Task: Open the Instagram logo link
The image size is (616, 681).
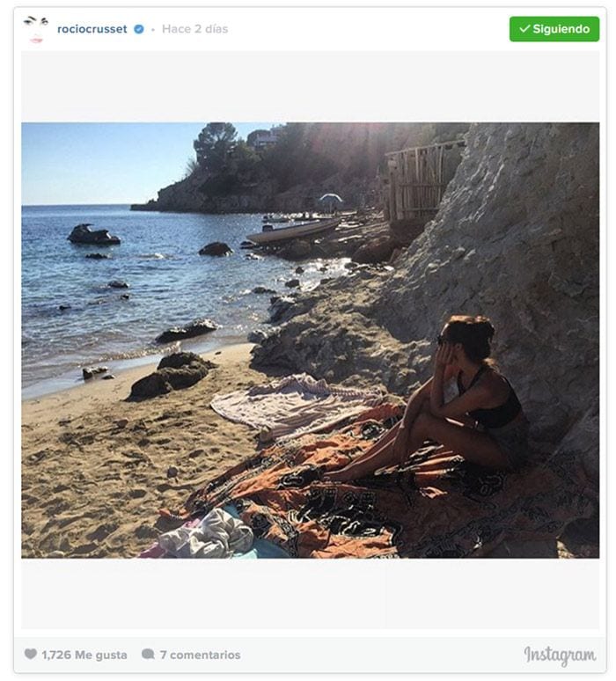Action: [x=560, y=655]
